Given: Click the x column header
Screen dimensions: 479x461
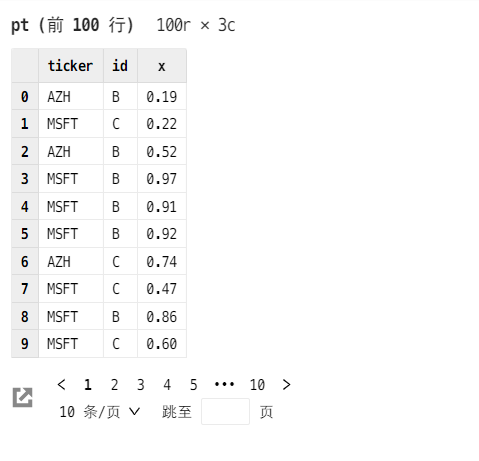Looking at the screenshot, I should 162,66.
